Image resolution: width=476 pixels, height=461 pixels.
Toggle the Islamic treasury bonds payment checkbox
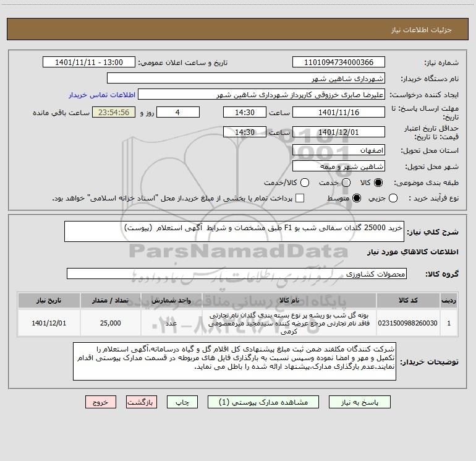coord(300,198)
